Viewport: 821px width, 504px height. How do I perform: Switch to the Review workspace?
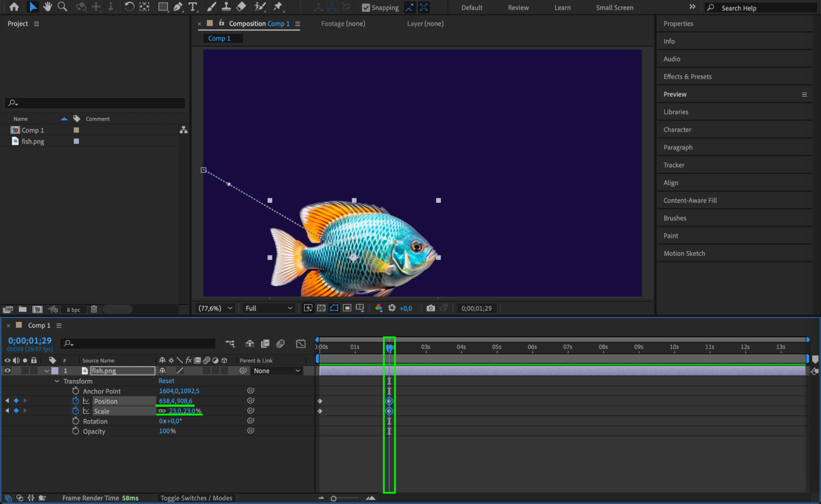tap(518, 7)
